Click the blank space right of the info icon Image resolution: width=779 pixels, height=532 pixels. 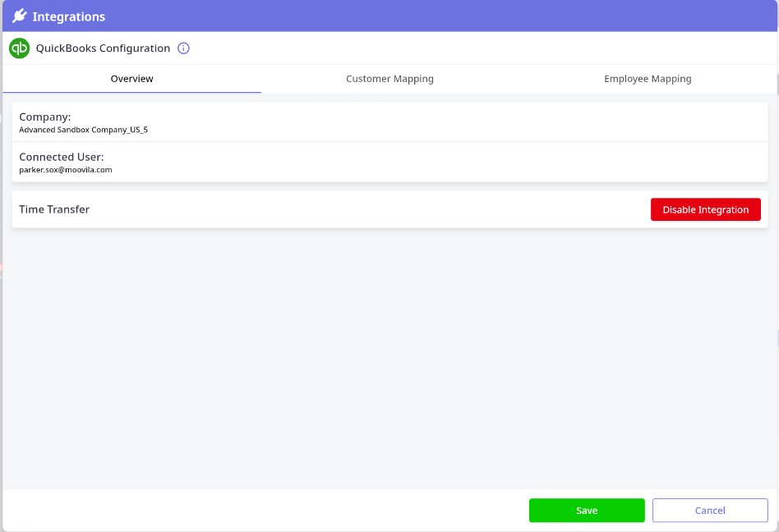click(x=477, y=48)
